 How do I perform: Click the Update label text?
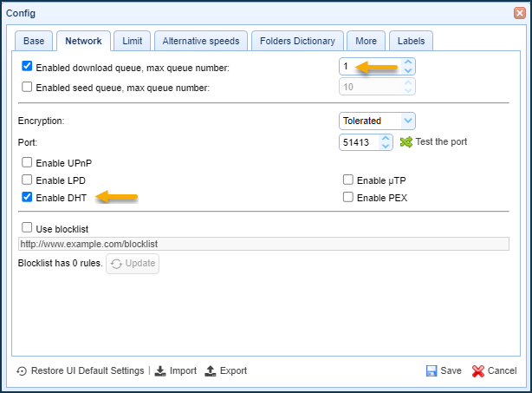140,263
